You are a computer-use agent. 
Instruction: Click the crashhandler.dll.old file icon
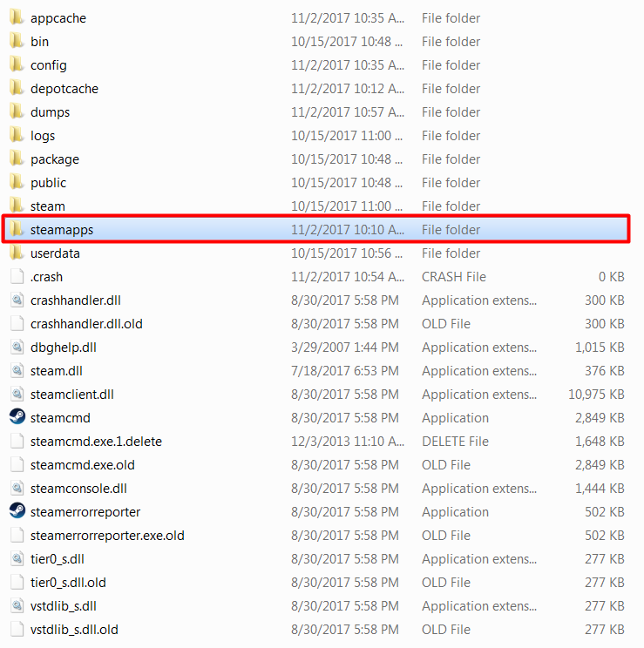[17, 323]
